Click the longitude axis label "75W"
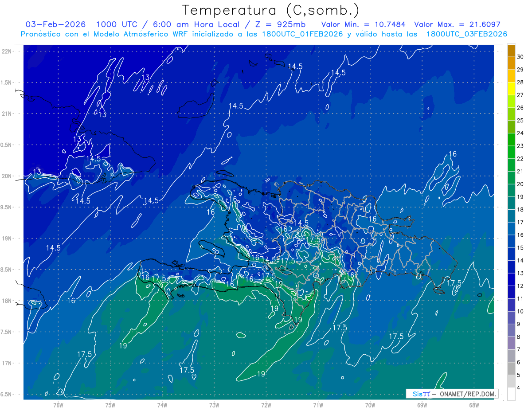Image resolution: width=532 pixels, height=411 pixels. click(x=110, y=405)
